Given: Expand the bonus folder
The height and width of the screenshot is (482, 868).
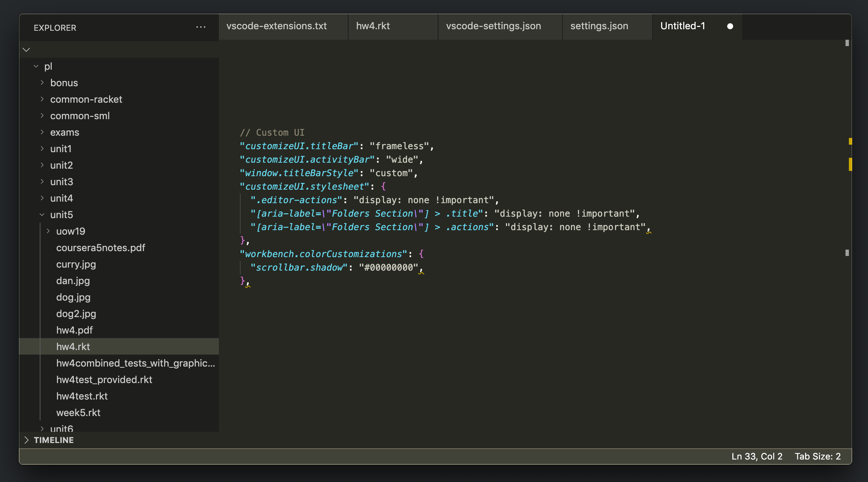Looking at the screenshot, I should [42, 82].
